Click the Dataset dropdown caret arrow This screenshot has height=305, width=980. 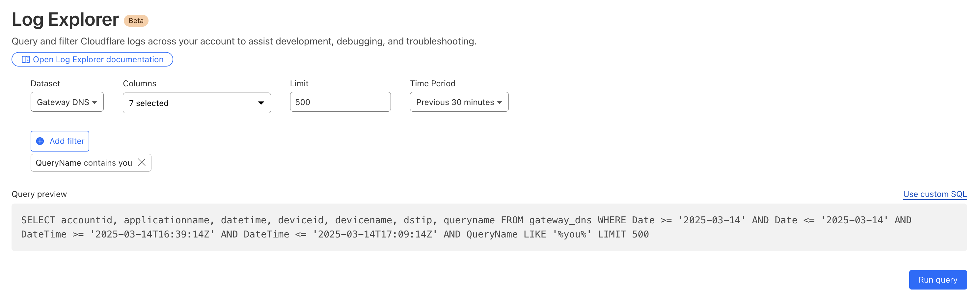95,102
